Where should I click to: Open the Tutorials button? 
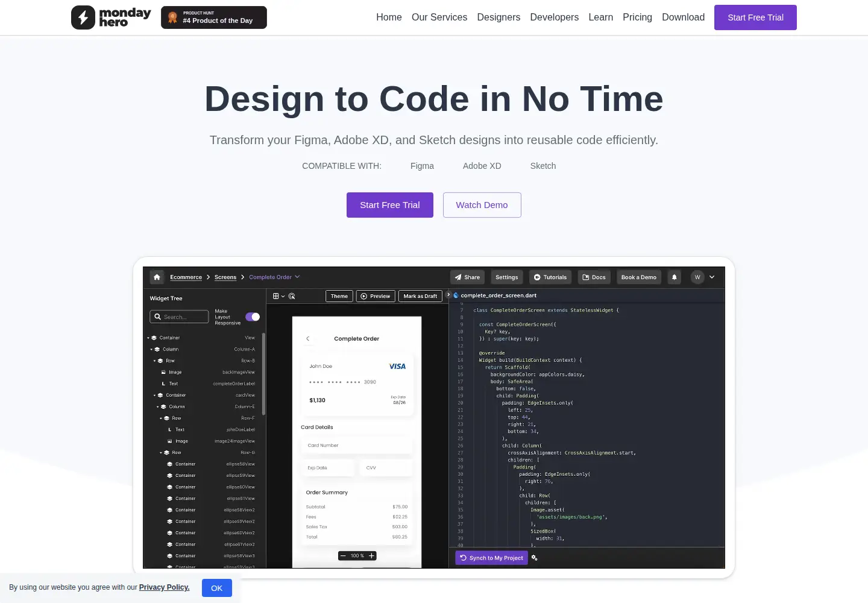click(x=550, y=277)
